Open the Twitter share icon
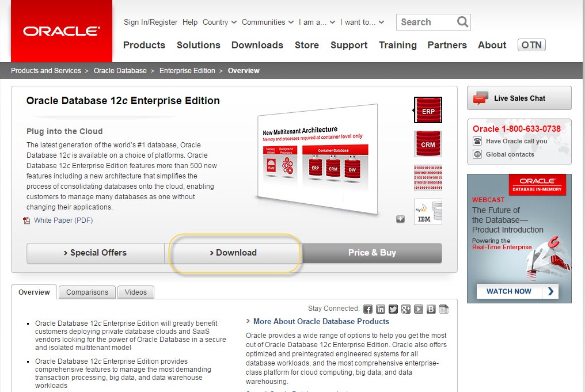Viewport: 585px width, 392px height. 393,309
